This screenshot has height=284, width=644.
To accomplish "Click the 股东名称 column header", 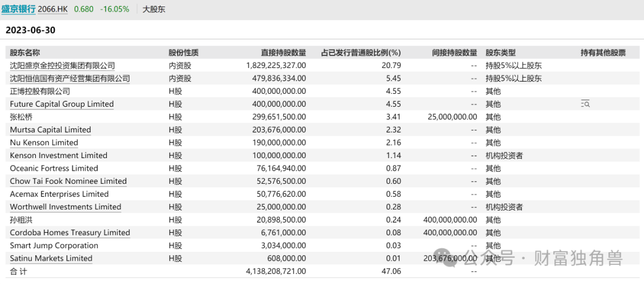I will coord(24,53).
